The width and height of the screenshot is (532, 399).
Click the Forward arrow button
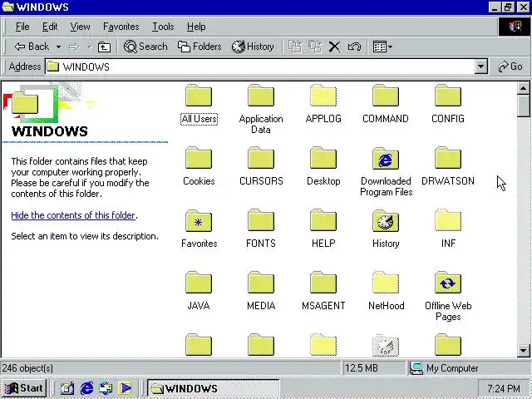(x=74, y=47)
